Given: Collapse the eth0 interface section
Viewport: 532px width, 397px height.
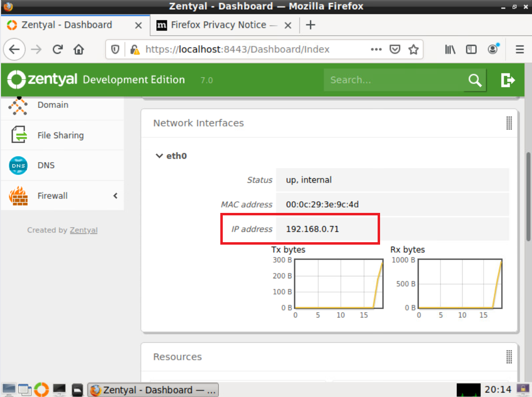Looking at the screenshot, I should pos(159,155).
